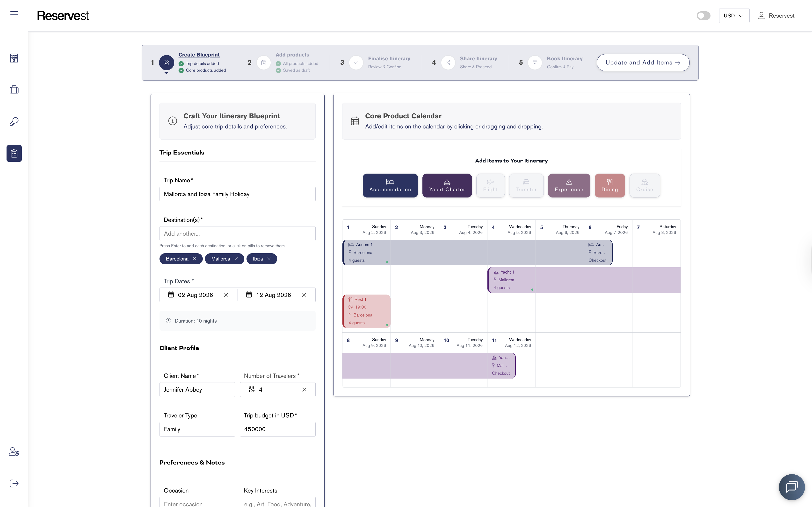This screenshot has height=507, width=812.
Task: Toggle the switch next to USD
Action: point(703,16)
